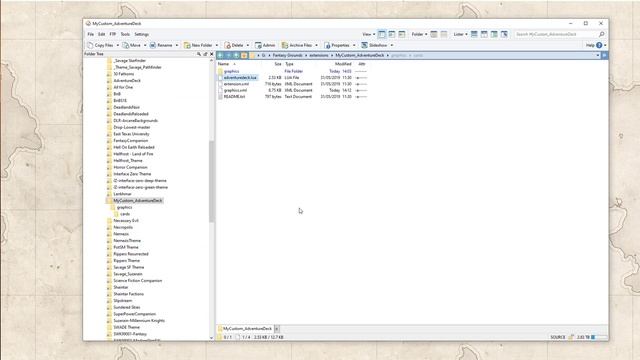Expand the Move dropdown arrow
This screenshot has width=640, height=360.
pyautogui.click(x=145, y=45)
